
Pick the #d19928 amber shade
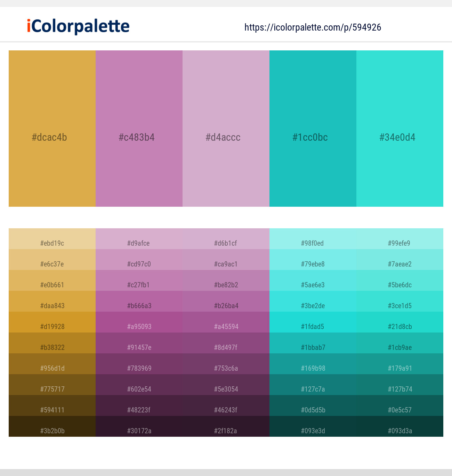pyautogui.click(x=52, y=322)
